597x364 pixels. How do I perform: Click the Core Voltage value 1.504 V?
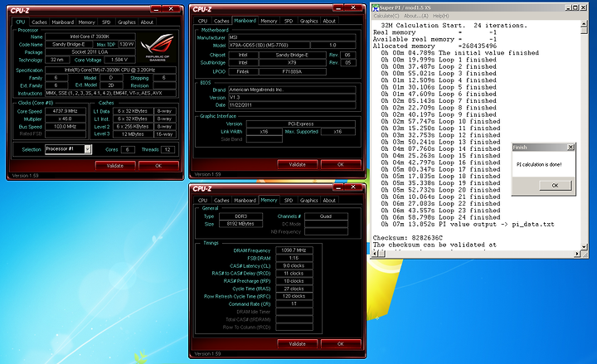pyautogui.click(x=119, y=60)
